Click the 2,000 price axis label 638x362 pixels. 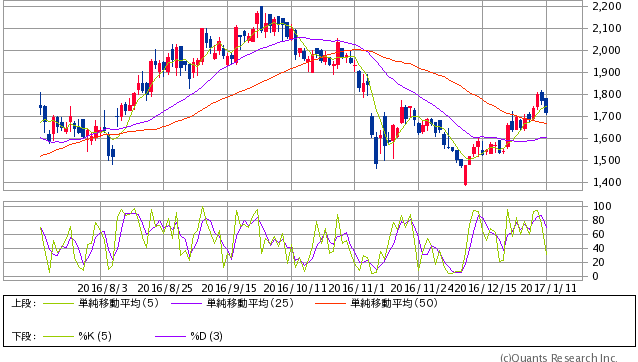[x=607, y=50]
